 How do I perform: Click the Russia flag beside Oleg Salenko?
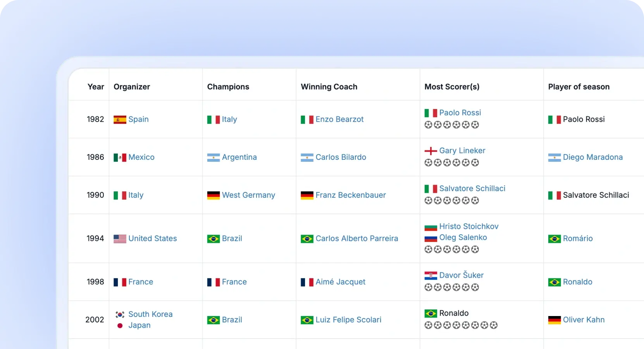[430, 238]
